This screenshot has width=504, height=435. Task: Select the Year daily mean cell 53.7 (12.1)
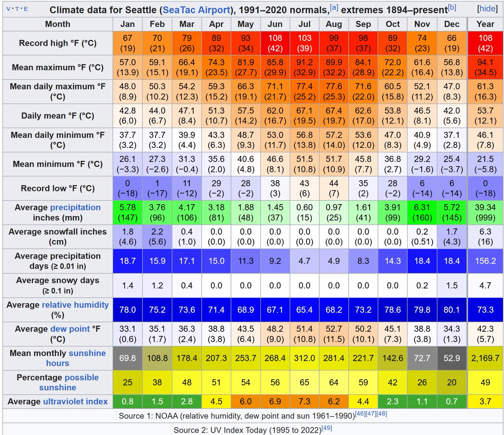click(485, 116)
